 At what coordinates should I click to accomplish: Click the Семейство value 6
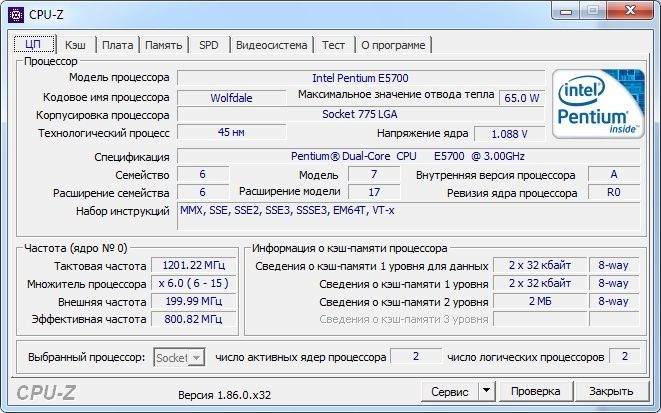click(x=203, y=174)
